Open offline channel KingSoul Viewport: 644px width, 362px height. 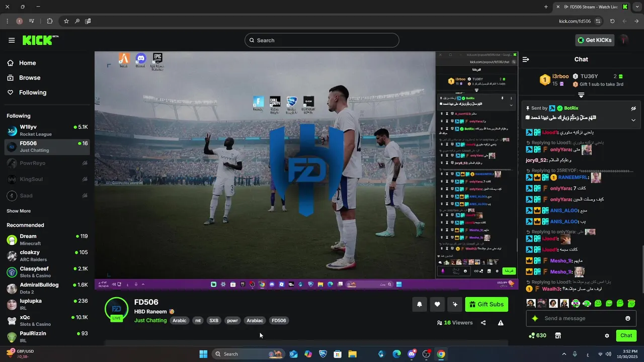tap(47, 179)
